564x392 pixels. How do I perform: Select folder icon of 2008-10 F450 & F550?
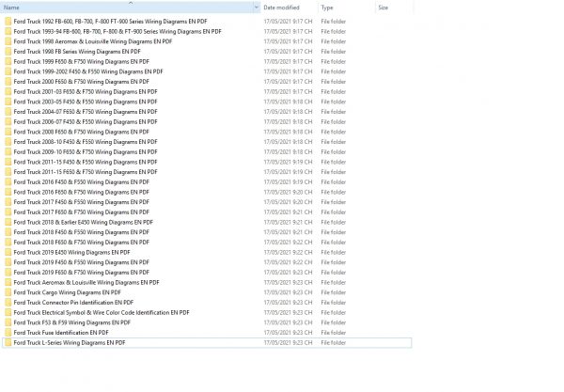coord(8,142)
